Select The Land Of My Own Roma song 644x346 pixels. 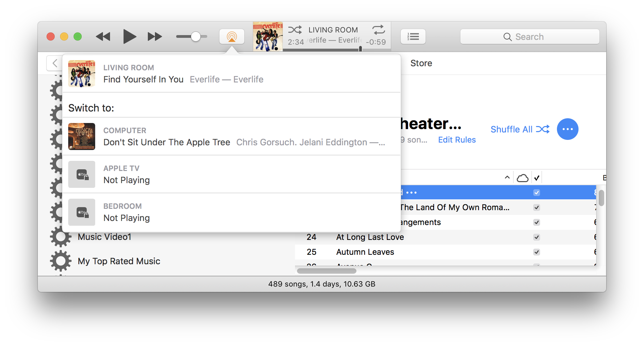455,207
